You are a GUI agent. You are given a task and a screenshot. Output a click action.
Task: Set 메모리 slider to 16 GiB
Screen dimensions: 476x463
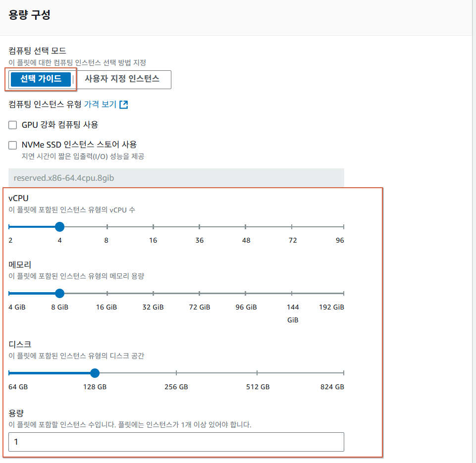click(x=107, y=293)
